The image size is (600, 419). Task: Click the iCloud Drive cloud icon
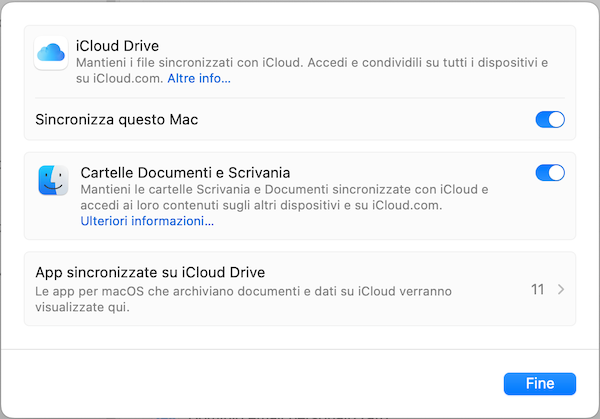point(51,53)
